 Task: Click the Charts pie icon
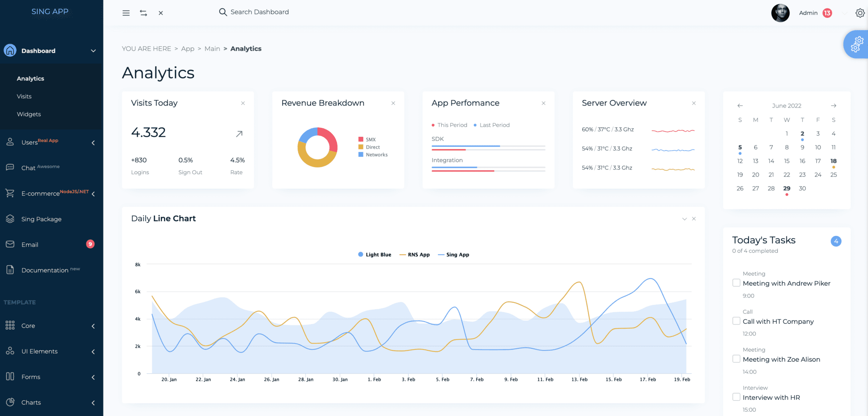click(x=10, y=402)
